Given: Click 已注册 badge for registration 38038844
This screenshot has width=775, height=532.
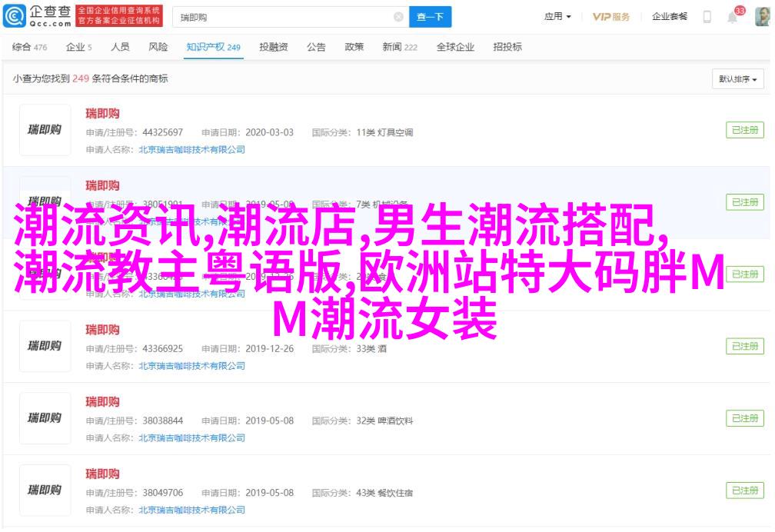Looking at the screenshot, I should click(x=745, y=418).
